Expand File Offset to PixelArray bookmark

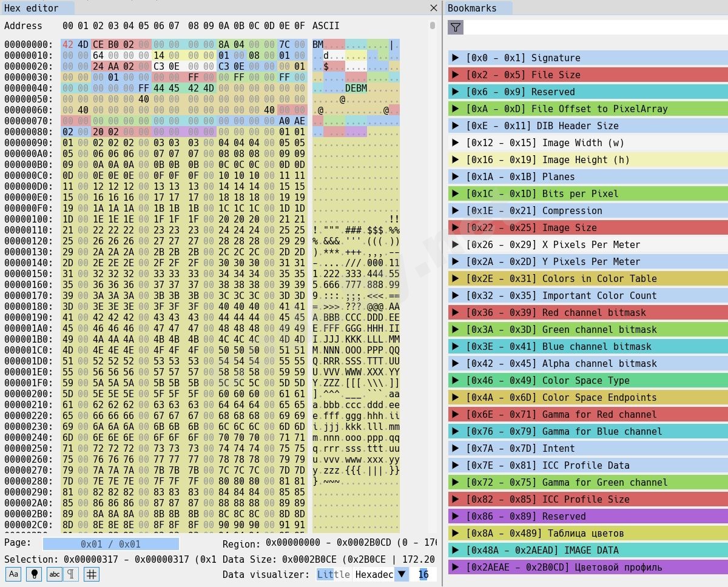[456, 109]
